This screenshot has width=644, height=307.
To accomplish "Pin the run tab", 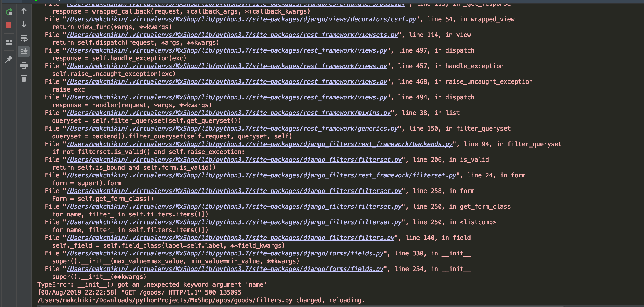I will coord(9,59).
